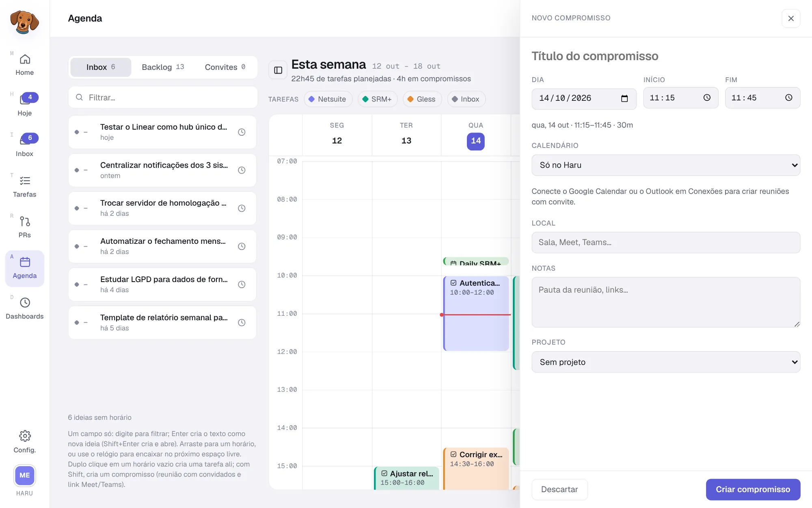This screenshot has width=812, height=508.
Task: Schedule 'Trocar servidor de homologação' clock icon
Action: tap(242, 208)
